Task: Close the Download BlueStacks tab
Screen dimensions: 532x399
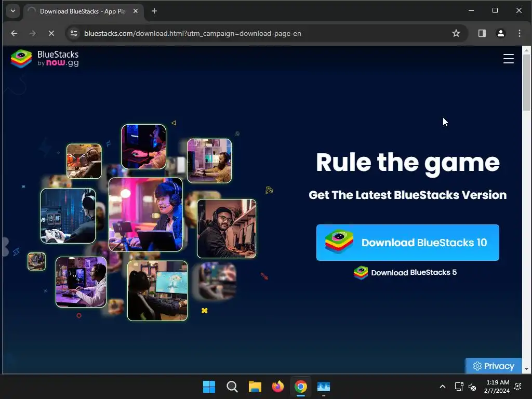Action: pyautogui.click(x=136, y=11)
